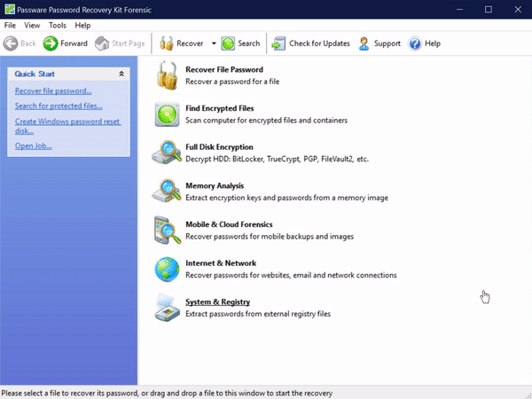The height and width of the screenshot is (399, 532).
Task: Click 'Create Windows password reset disk...' link
Action: click(68, 126)
